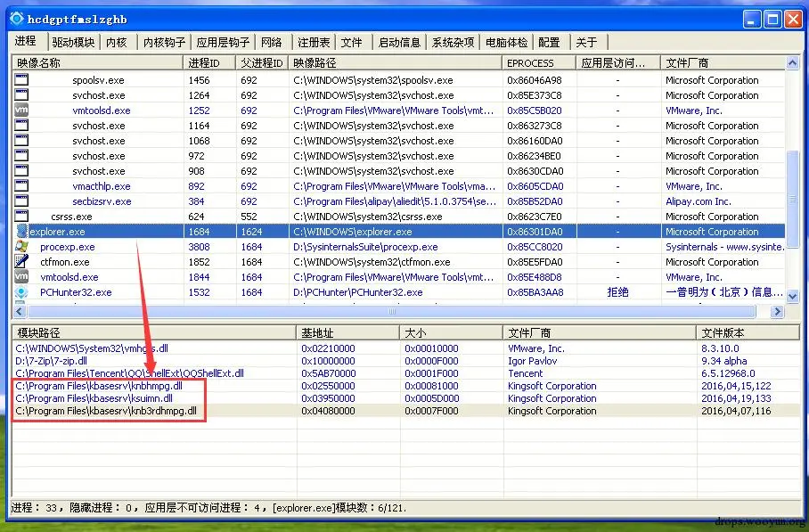Viewport: 809px width, 532px height.
Task: Select the secbizsrv.exe process row
Action: pos(398,201)
